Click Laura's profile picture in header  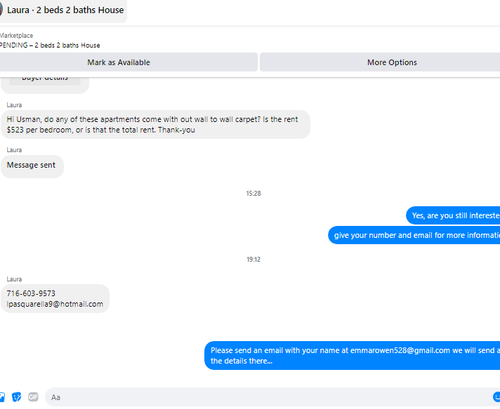1,10
